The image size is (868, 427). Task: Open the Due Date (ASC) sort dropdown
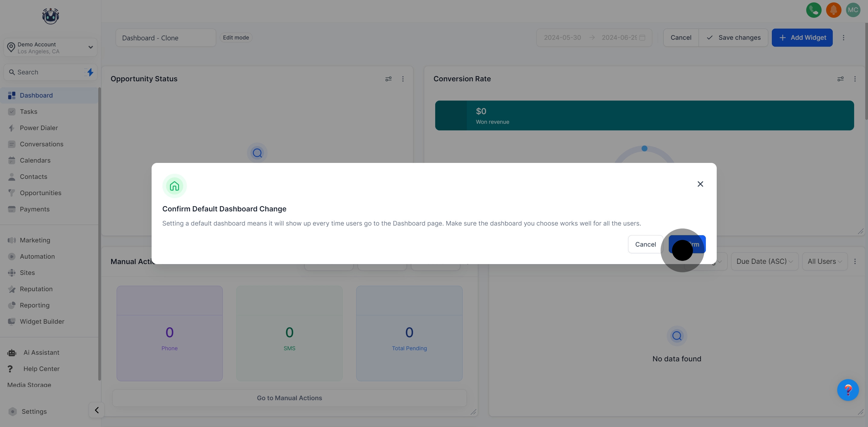pyautogui.click(x=764, y=261)
